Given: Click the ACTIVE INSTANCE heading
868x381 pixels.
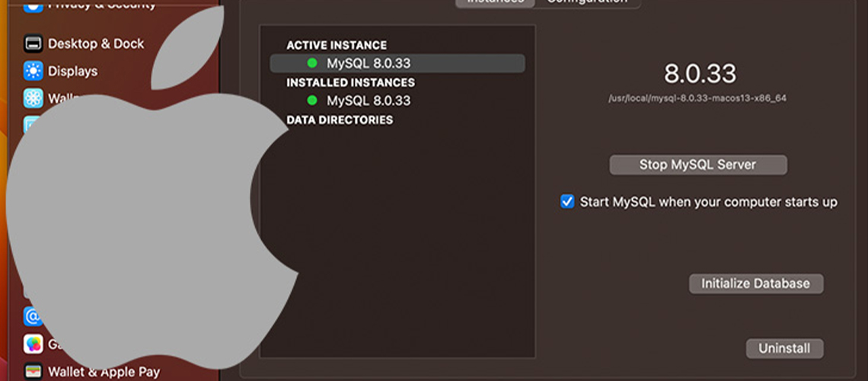Looking at the screenshot, I should click(337, 45).
